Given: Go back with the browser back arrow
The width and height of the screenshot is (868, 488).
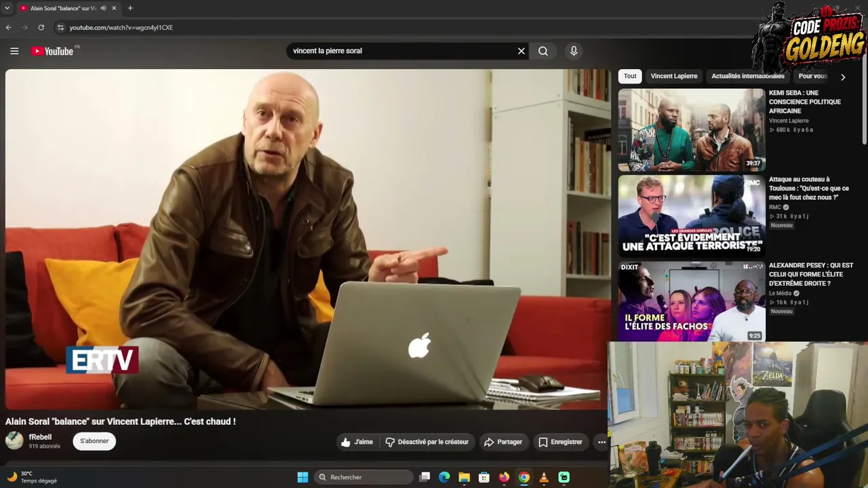Looking at the screenshot, I should click(x=9, y=28).
